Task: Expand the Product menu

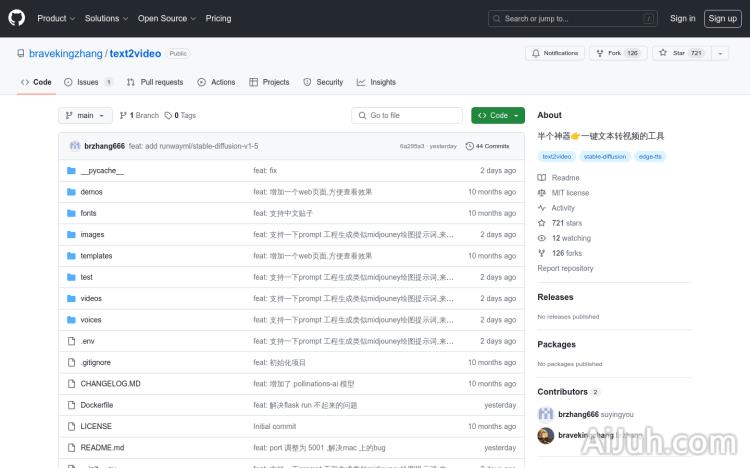Action: pos(56,18)
